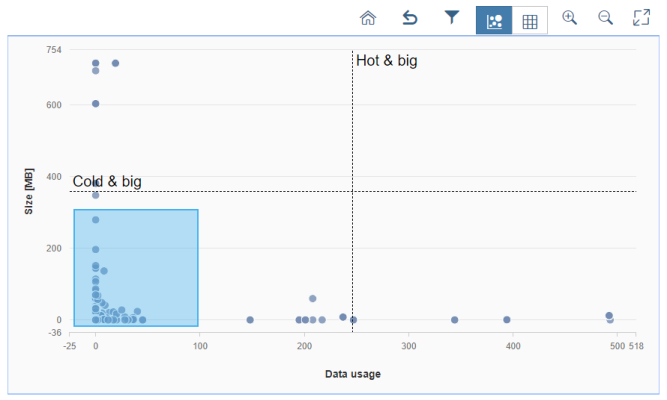Select the bubble right of zero near 754 MB
The width and height of the screenshot is (667, 400).
click(x=115, y=63)
